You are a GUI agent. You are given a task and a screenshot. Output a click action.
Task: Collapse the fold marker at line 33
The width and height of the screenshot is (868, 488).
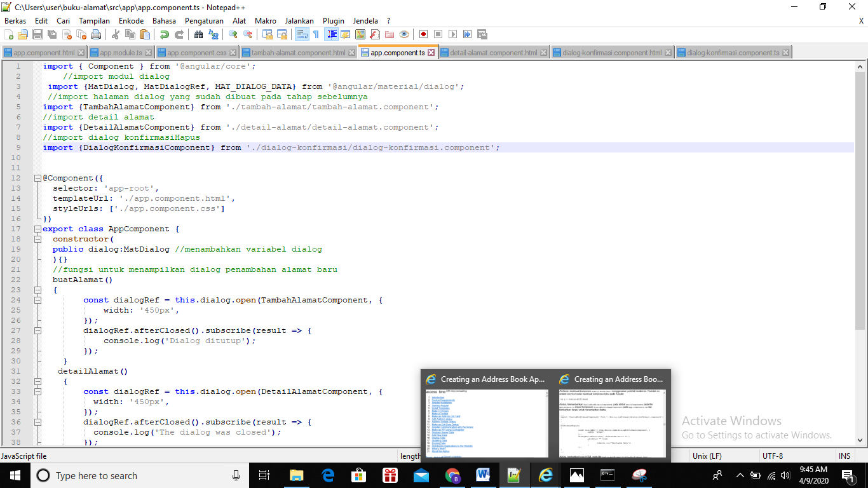click(x=37, y=391)
